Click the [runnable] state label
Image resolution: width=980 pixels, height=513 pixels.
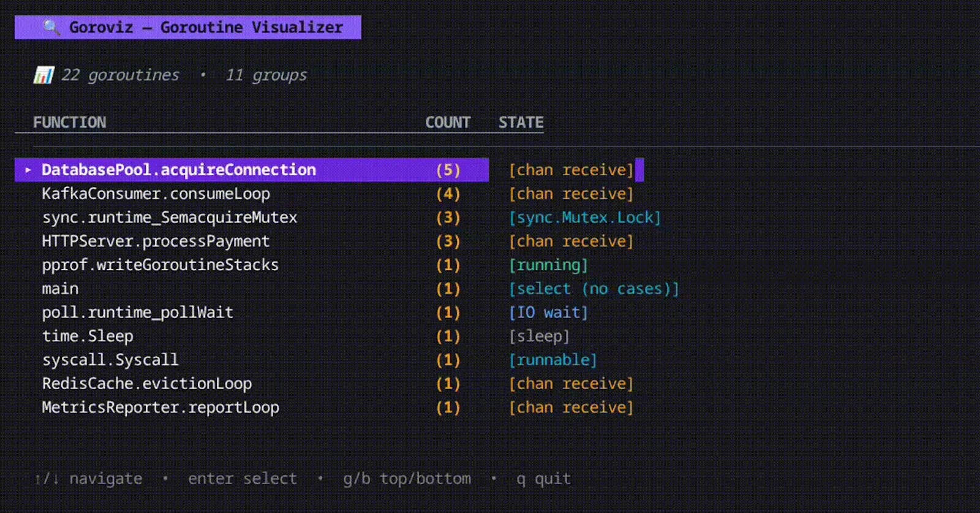coord(552,360)
